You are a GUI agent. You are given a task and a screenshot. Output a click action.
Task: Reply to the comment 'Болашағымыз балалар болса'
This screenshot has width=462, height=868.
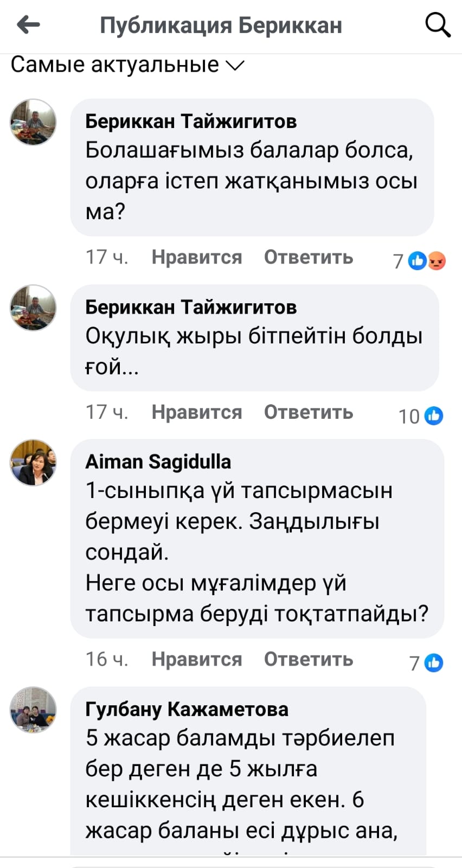pyautogui.click(x=308, y=257)
